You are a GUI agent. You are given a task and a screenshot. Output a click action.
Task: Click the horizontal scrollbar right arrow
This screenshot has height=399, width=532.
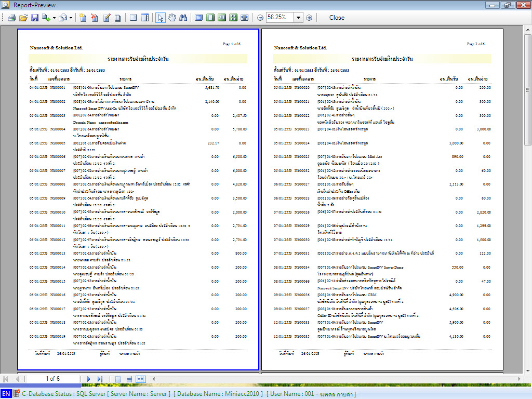click(x=519, y=379)
